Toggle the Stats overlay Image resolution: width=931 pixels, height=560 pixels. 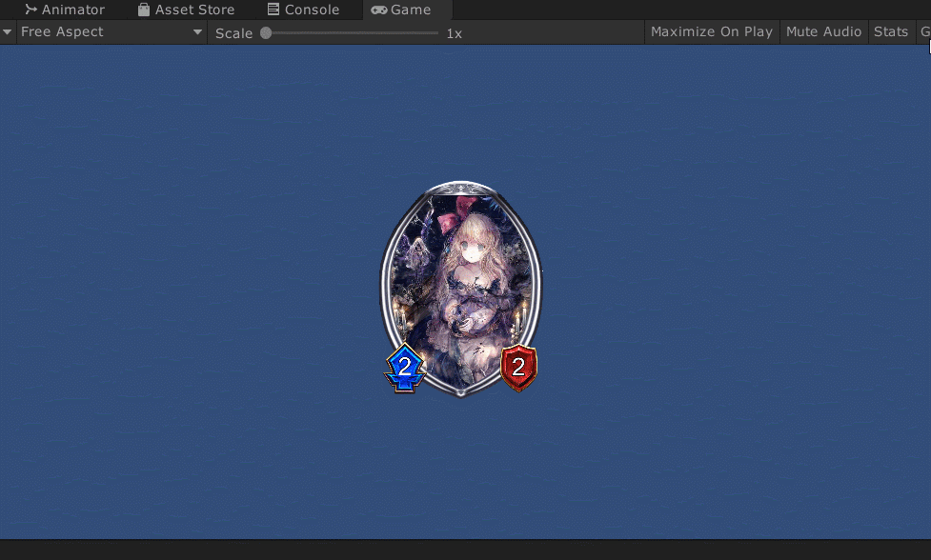(x=891, y=32)
